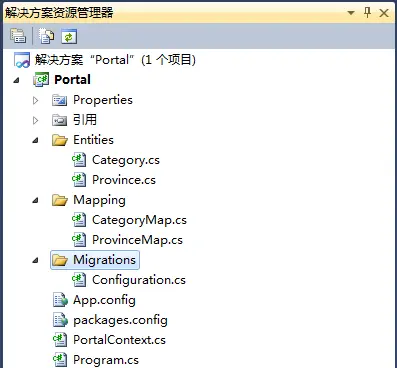
Task: Toggle the auto-hide pin icon
Action: coord(367,13)
